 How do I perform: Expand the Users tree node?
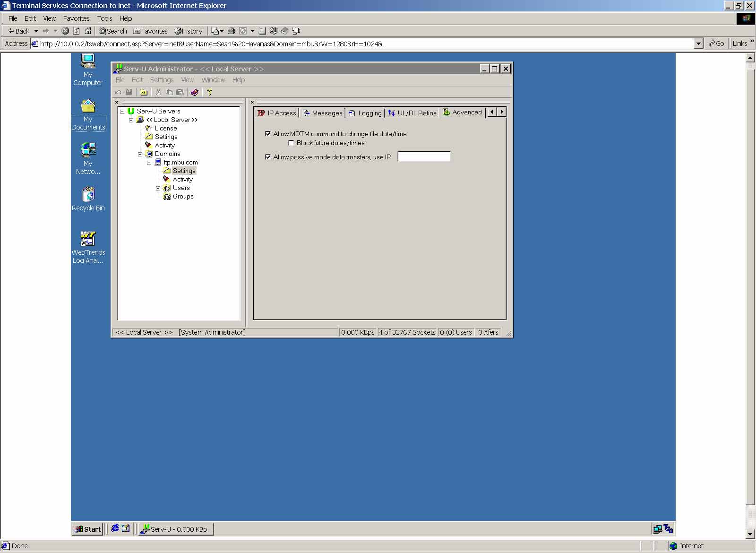[158, 188]
